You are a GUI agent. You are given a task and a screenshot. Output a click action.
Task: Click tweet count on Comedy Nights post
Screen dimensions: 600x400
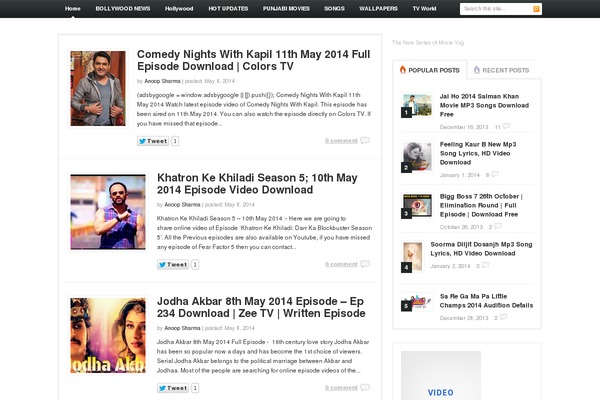[x=175, y=141]
